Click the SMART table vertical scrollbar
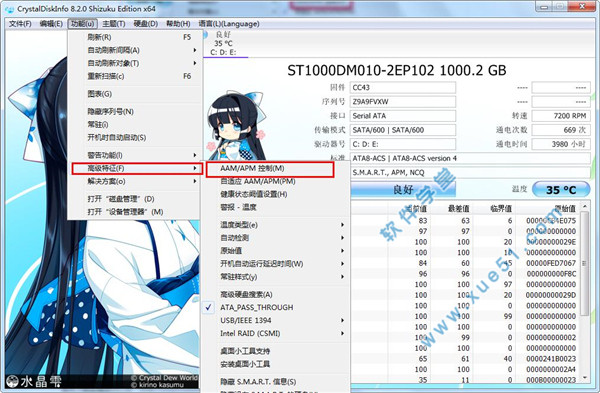 point(584,292)
